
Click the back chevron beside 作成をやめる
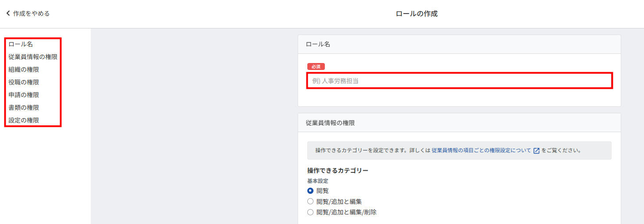click(8, 14)
